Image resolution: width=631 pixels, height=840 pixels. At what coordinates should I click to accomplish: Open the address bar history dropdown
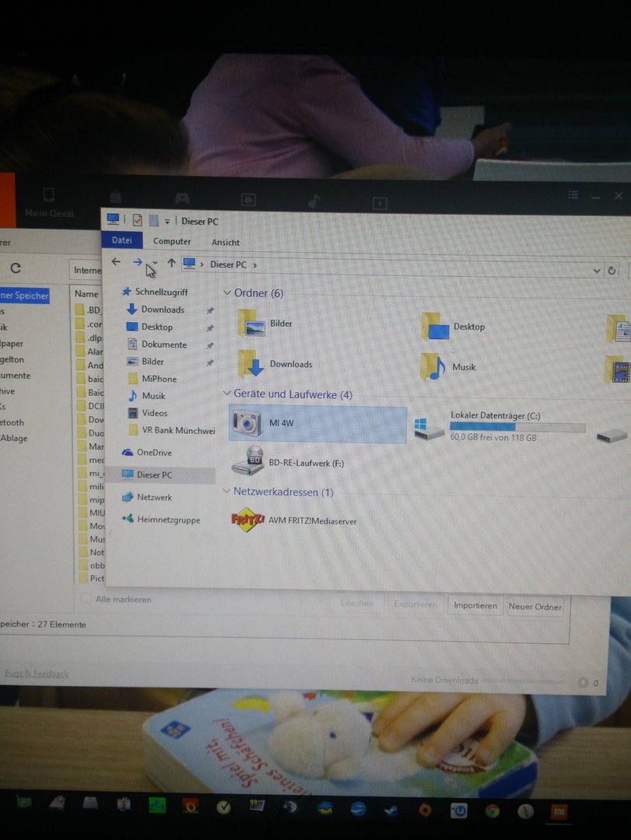[597, 271]
